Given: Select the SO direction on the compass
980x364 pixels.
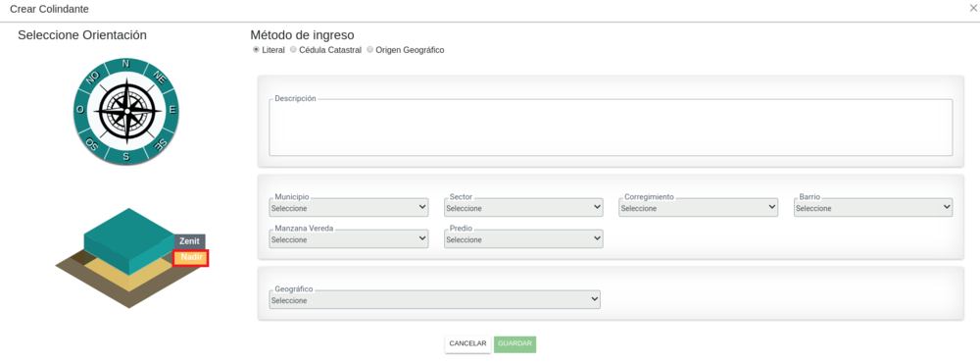Looking at the screenshot, I should (92, 144).
